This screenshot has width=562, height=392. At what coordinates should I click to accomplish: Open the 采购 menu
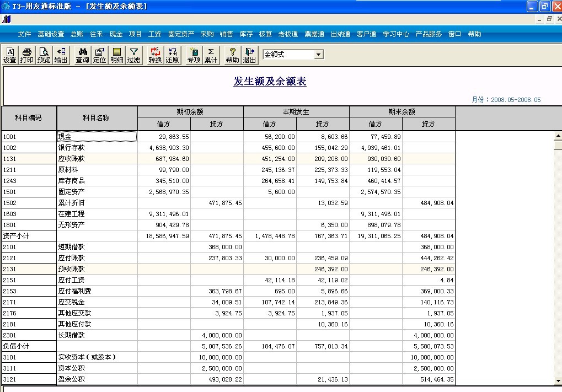click(x=207, y=34)
